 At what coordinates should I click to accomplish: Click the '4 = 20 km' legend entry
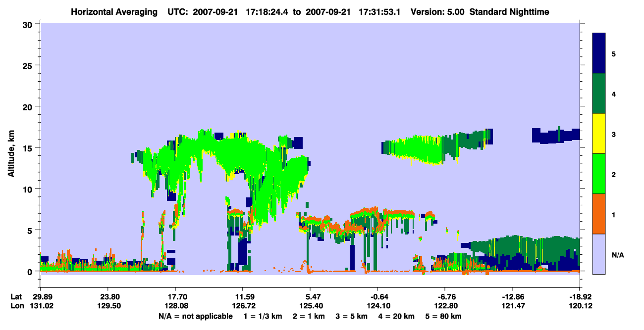(x=397, y=316)
